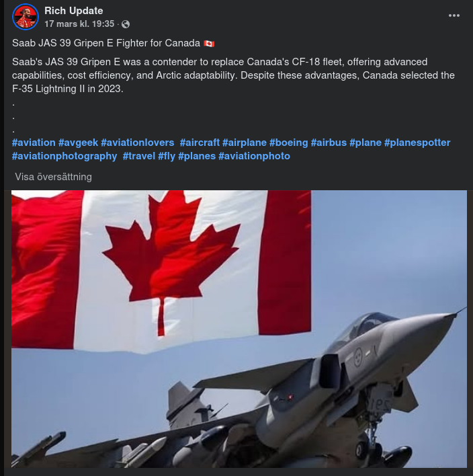Open the #avgeek hashtag
Viewport: 473px width, 476px height.
coord(78,143)
